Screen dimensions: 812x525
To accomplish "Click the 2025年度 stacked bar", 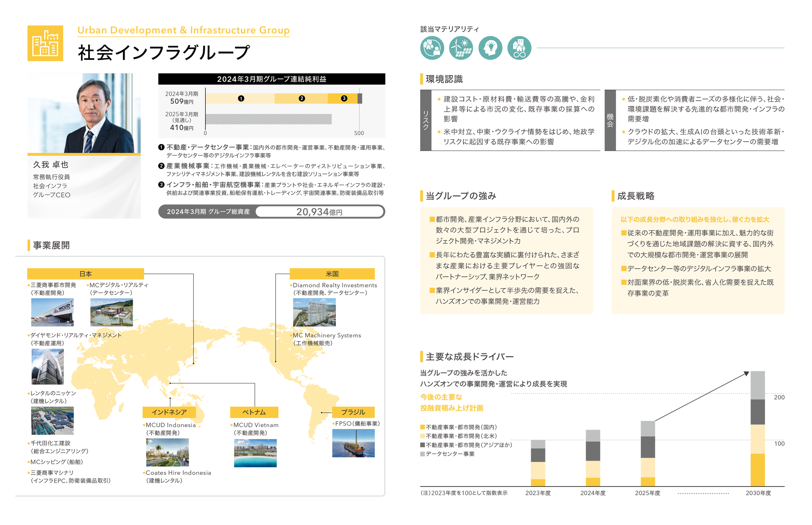I will tap(647, 453).
